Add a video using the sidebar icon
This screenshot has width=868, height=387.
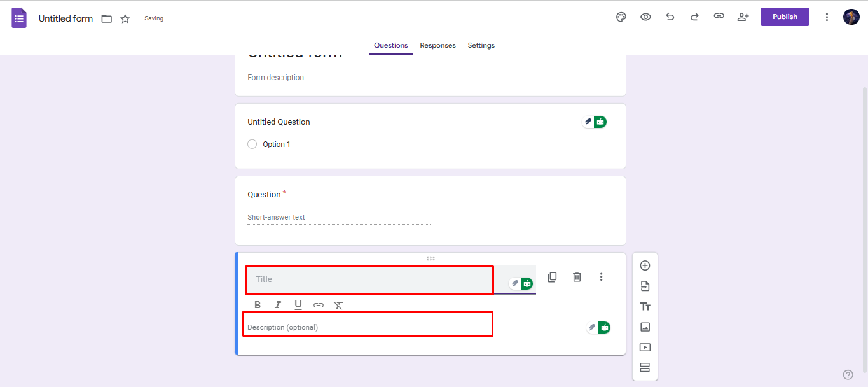[645, 347]
